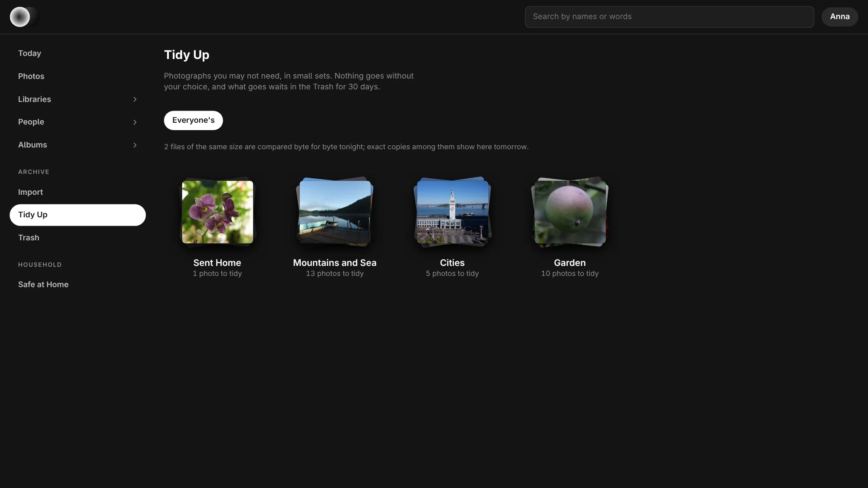Click the Mountains and Sea title
The height and width of the screenshot is (488, 868).
pos(335,263)
